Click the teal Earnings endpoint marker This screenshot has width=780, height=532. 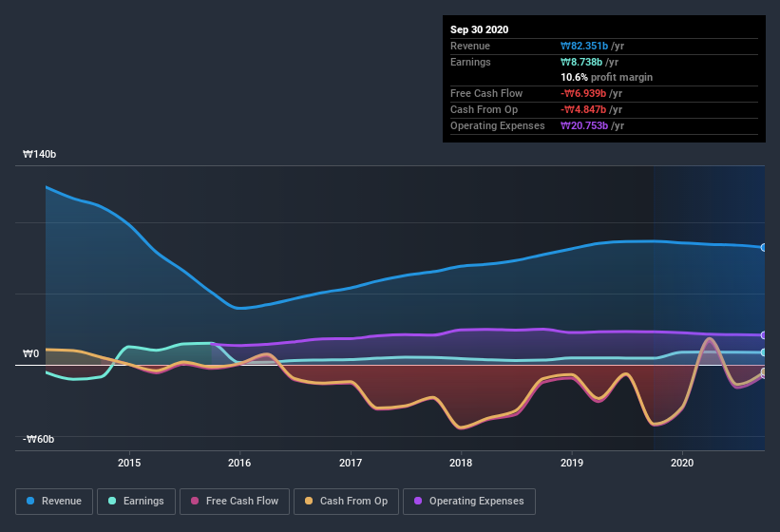pyautogui.click(x=764, y=352)
